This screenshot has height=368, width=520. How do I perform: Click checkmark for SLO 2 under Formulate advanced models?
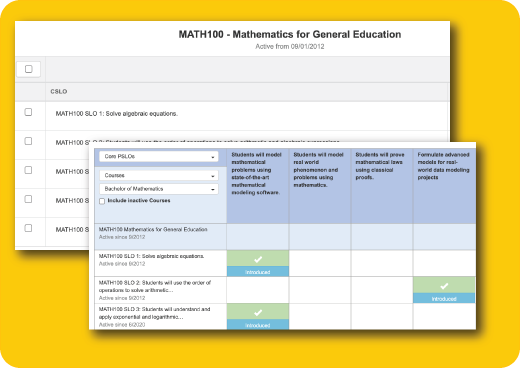point(444,285)
